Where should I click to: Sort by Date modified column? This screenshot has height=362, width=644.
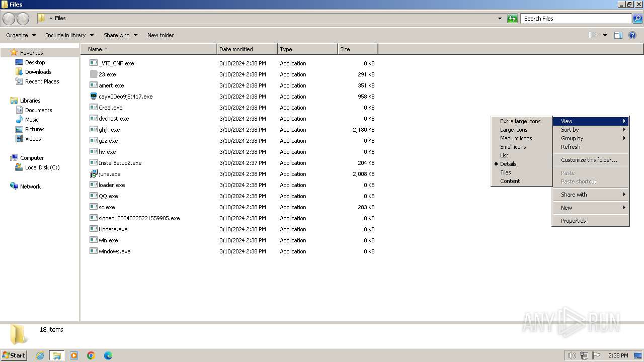247,49
